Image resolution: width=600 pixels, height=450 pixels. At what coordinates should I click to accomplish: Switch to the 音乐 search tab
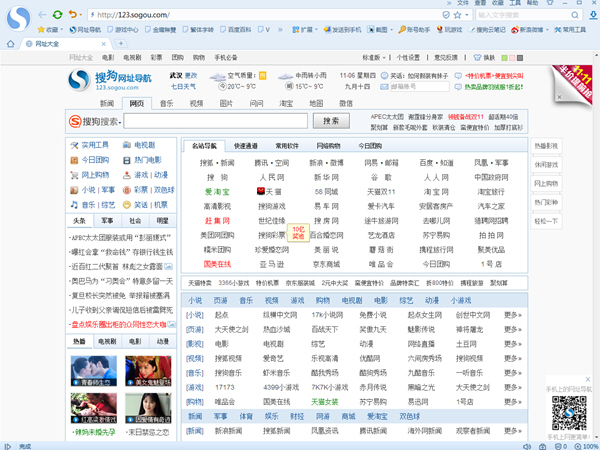point(166,103)
